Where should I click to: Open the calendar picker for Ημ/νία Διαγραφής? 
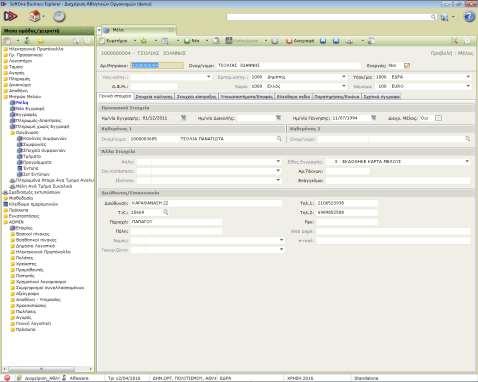click(x=278, y=118)
